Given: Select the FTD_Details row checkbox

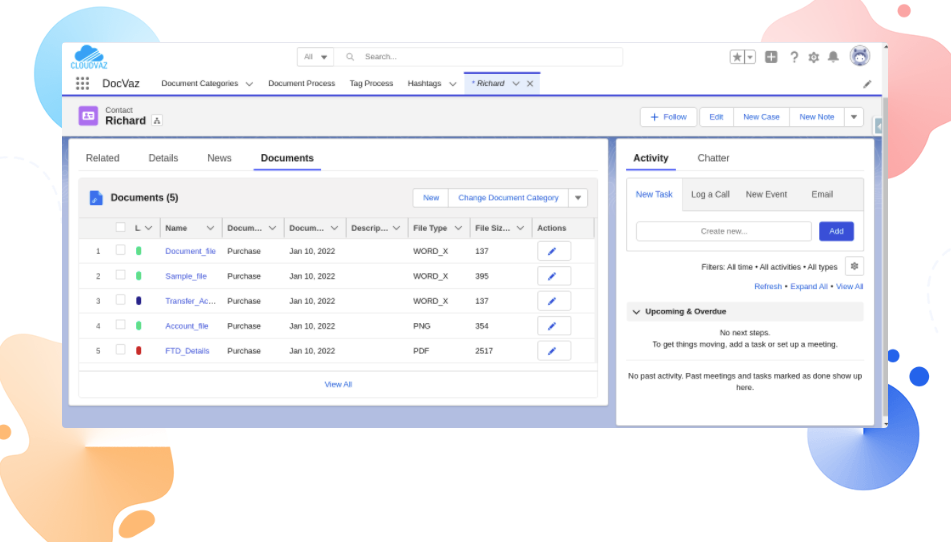Looking at the screenshot, I should coord(121,349).
